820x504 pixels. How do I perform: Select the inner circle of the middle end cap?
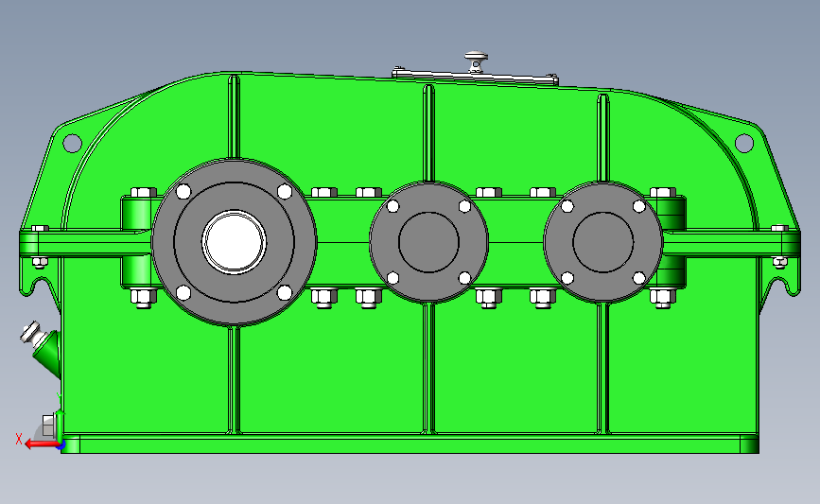pyautogui.click(x=428, y=242)
